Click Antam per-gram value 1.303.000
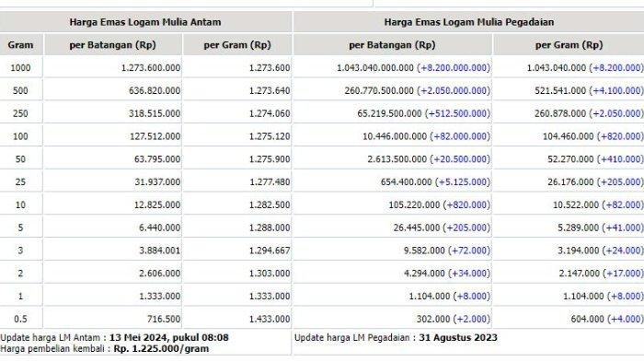The height and width of the screenshot is (362, 644). tap(270, 274)
